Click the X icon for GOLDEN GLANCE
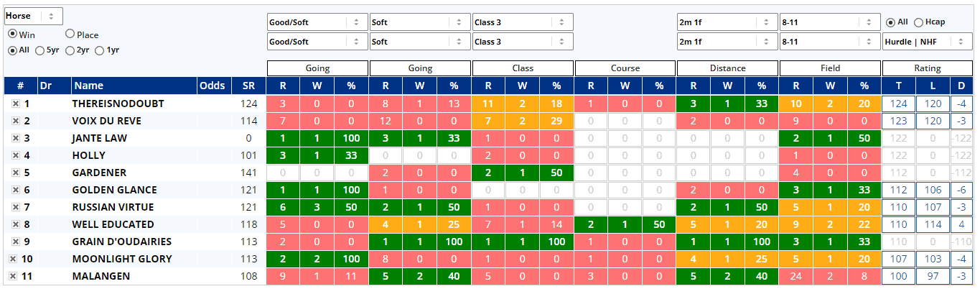980x289 pixels. [15, 190]
